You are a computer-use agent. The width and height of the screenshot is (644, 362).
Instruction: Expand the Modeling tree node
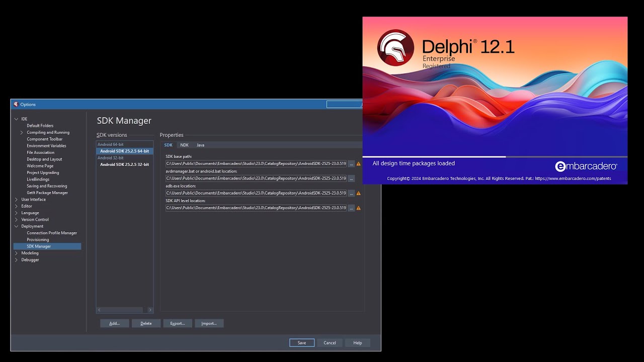16,253
